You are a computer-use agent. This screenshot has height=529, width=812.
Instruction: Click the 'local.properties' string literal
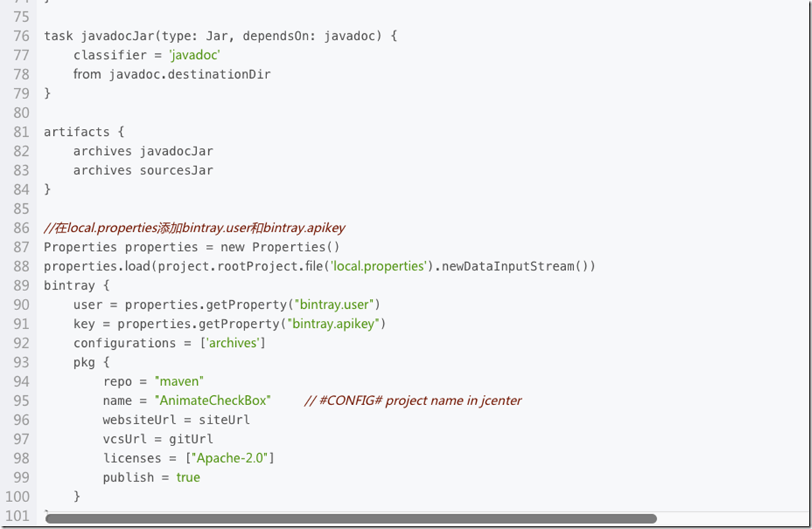click(378, 266)
